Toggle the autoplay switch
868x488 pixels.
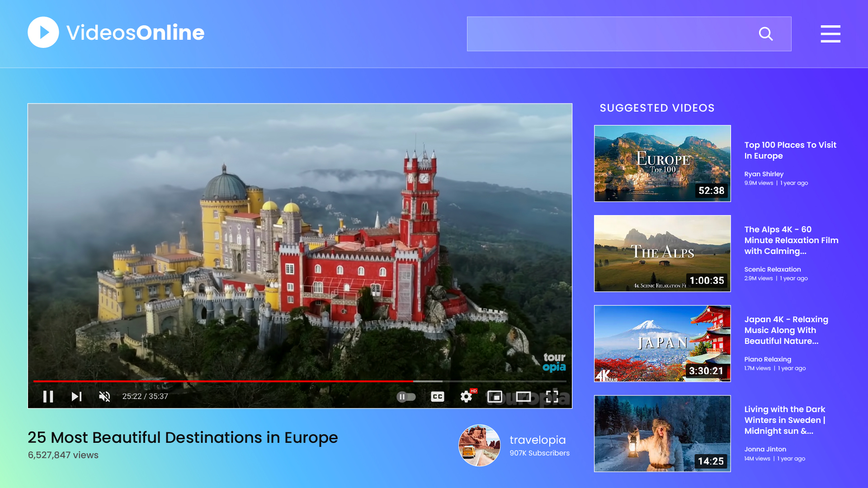[x=406, y=397]
